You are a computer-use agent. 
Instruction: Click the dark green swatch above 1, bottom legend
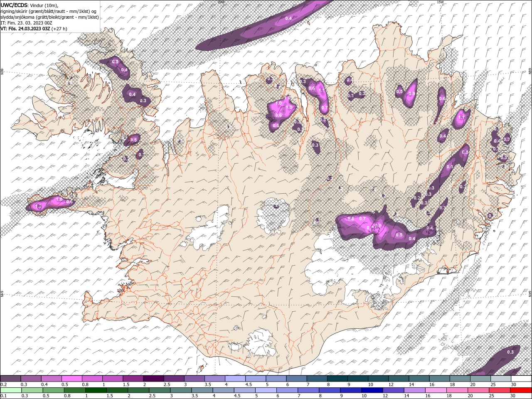click(x=96, y=390)
